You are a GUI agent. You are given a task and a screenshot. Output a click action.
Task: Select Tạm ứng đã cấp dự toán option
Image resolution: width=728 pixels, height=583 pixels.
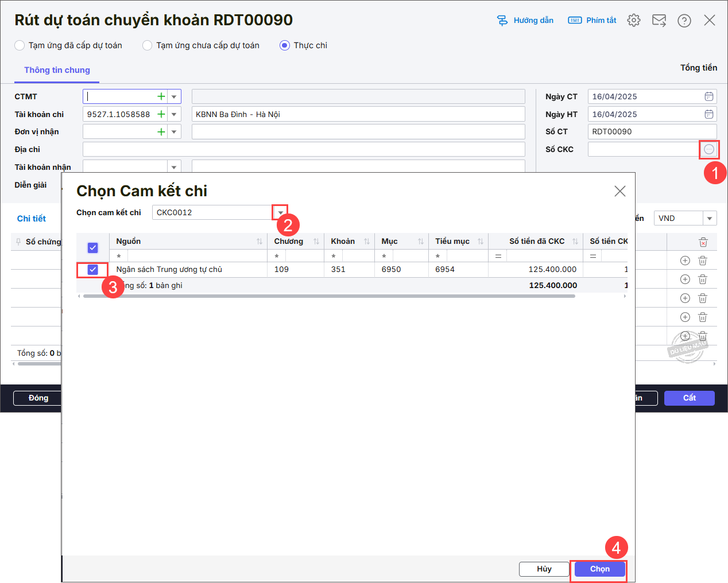[x=20, y=45]
